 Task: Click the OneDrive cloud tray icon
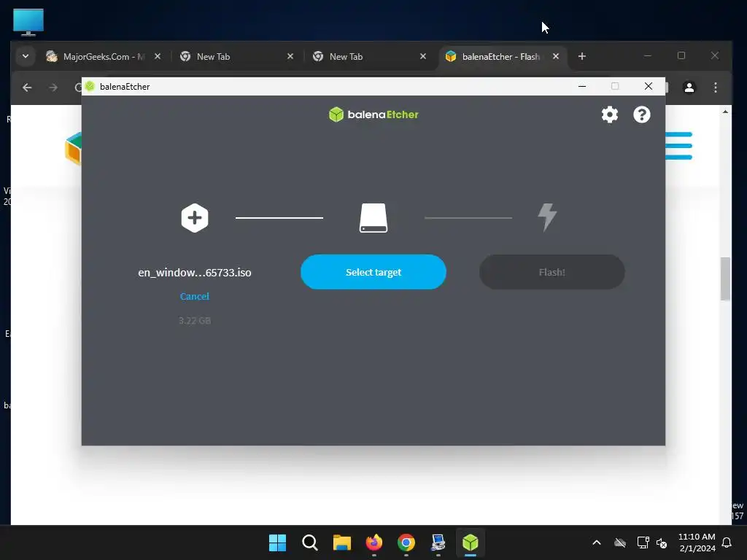(x=620, y=542)
